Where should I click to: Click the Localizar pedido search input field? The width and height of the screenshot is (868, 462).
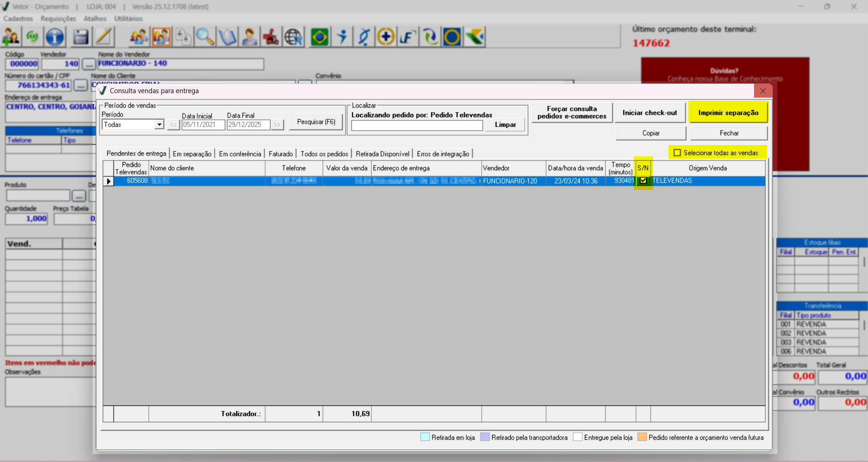(417, 126)
